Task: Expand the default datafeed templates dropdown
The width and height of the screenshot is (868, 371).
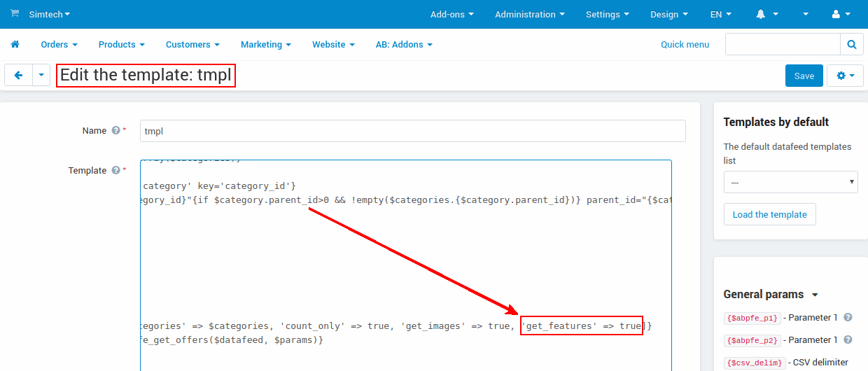Action: coord(790,182)
